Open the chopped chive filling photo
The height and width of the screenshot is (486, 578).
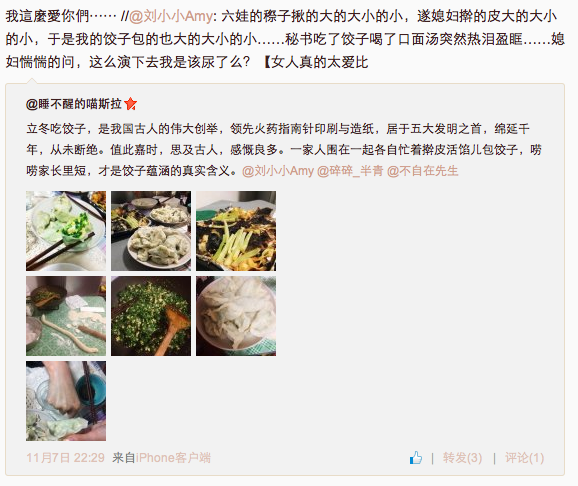pyautogui.click(x=151, y=316)
